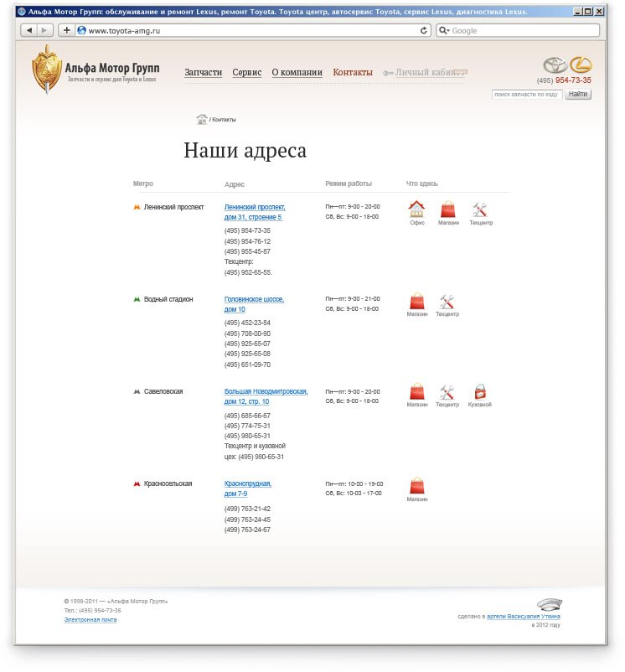Click hours Пн—пт: 10-00 - 19-00
This screenshot has height=672, width=625.
click(354, 483)
